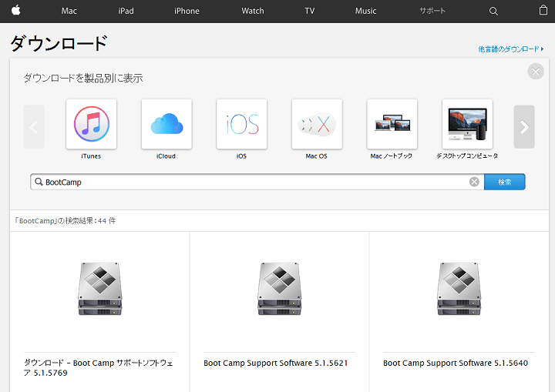555x392 pixels.
Task: Open Boot Camp Support Software 5.1.5640 link
Action: 456,363
